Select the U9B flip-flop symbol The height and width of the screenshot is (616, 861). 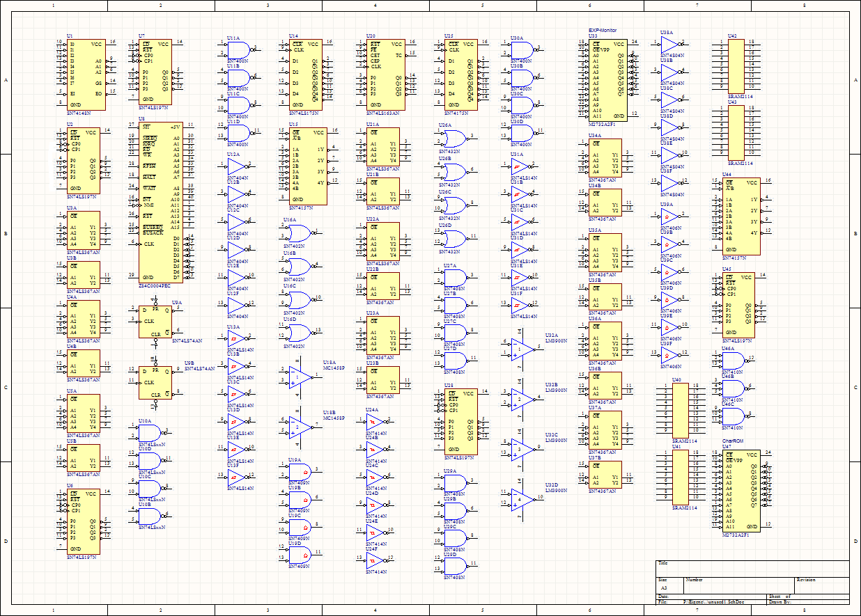[x=155, y=382]
